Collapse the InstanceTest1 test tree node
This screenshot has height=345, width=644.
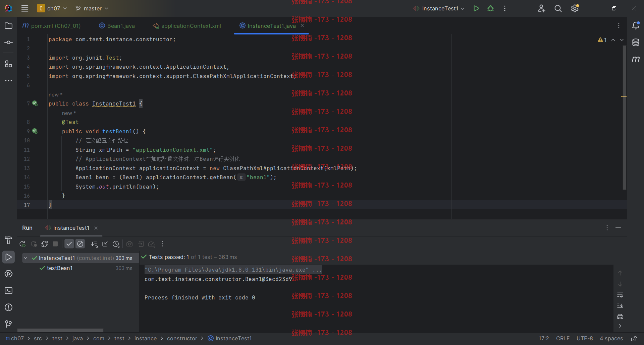pos(25,258)
